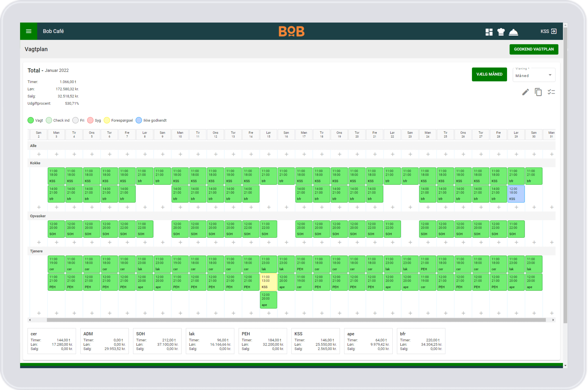Viewport: 588px width, 390px height.
Task: Toggle the Syg legend circle
Action: tap(90, 120)
